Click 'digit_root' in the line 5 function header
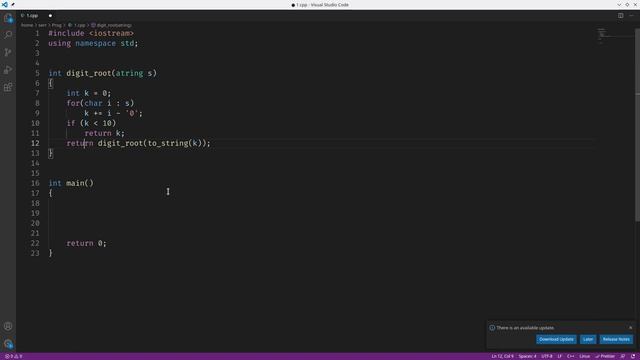Screen dimensions: 640x360 (89, 73)
